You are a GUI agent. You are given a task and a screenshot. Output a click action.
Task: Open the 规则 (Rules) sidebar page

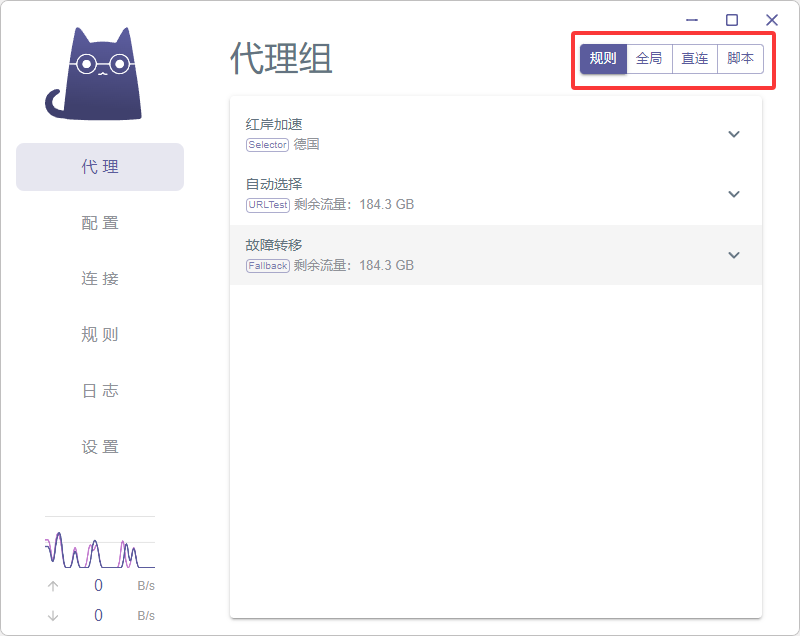(x=99, y=335)
